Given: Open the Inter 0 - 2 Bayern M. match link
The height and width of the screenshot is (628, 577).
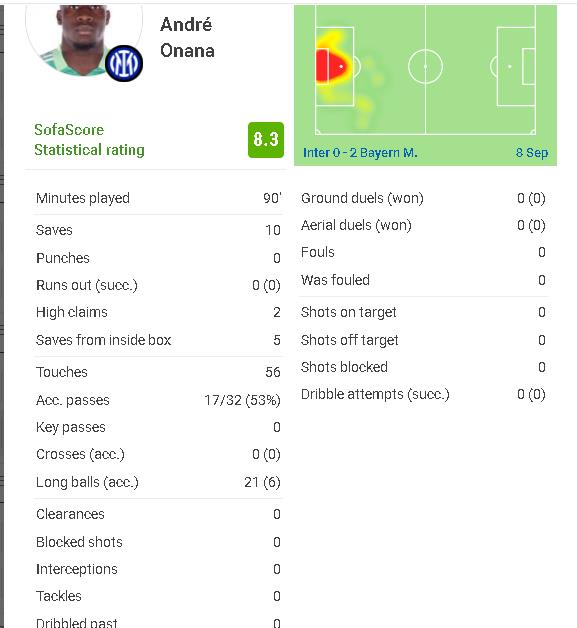Looking at the screenshot, I should pyautogui.click(x=360, y=153).
